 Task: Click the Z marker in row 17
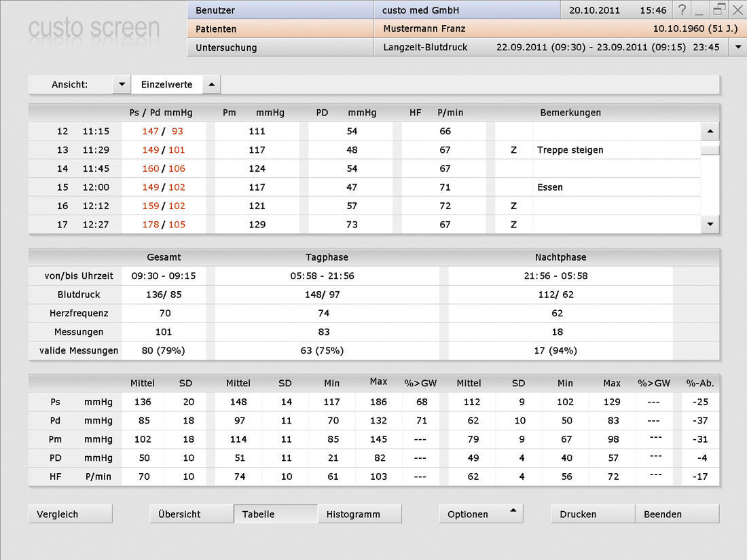pos(513,224)
